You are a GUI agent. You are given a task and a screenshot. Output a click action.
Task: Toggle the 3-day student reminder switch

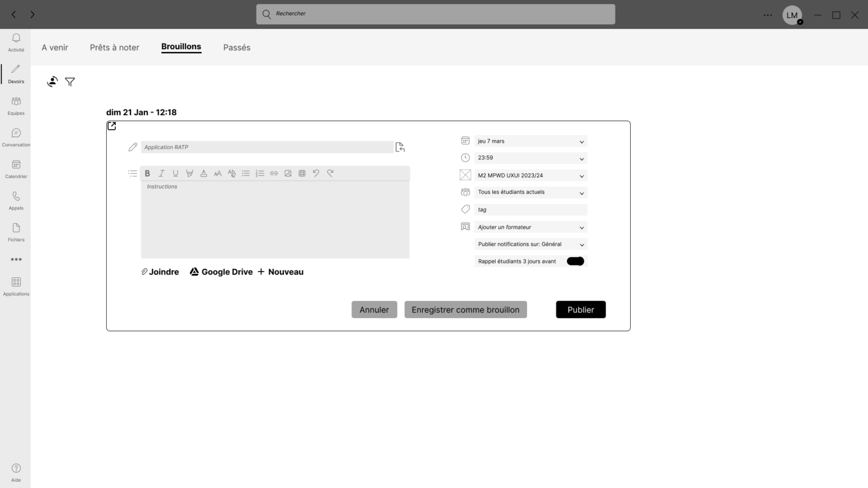pyautogui.click(x=575, y=261)
